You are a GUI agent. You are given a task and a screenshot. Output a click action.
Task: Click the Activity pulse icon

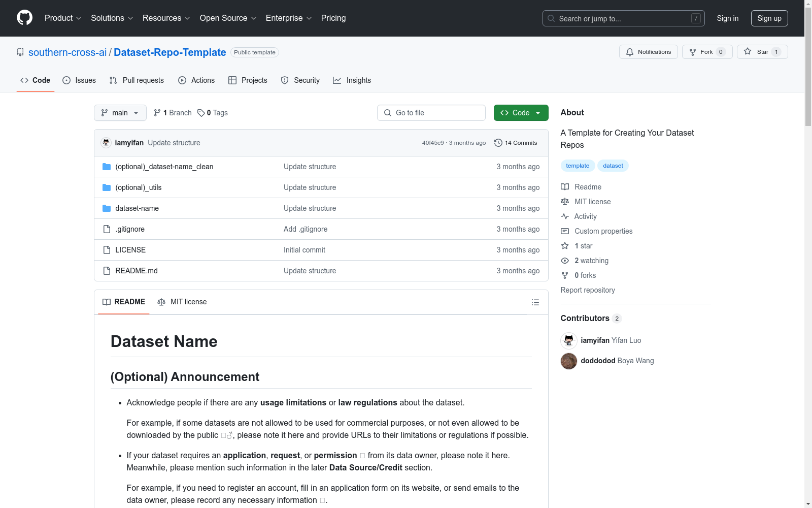pos(565,216)
